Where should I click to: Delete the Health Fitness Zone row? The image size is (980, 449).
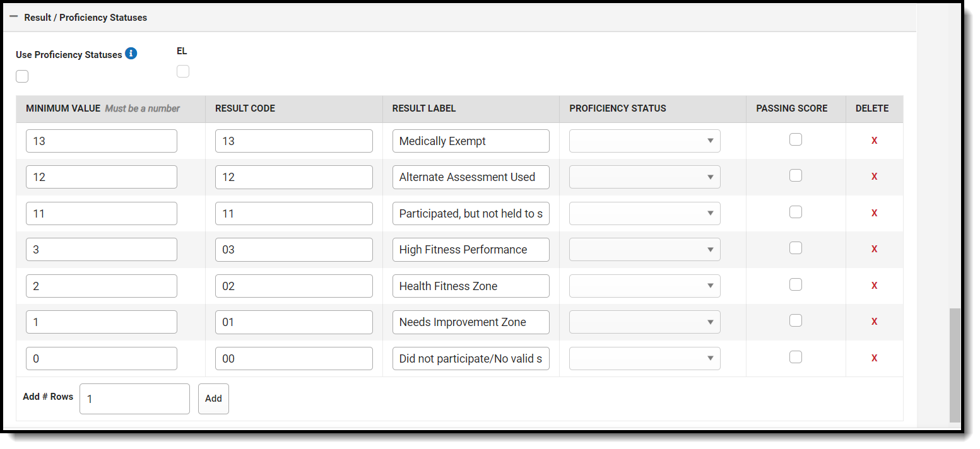pyautogui.click(x=874, y=286)
